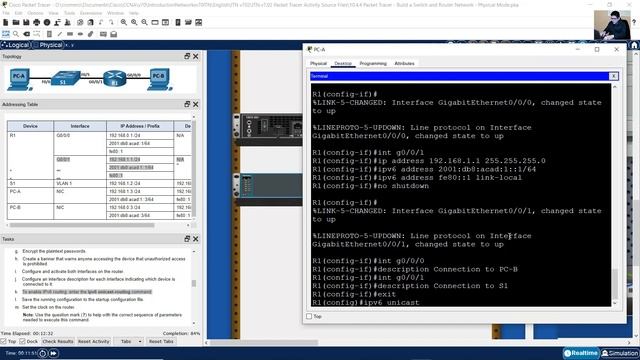Click the Power Cycle Devices button

[42, 353]
